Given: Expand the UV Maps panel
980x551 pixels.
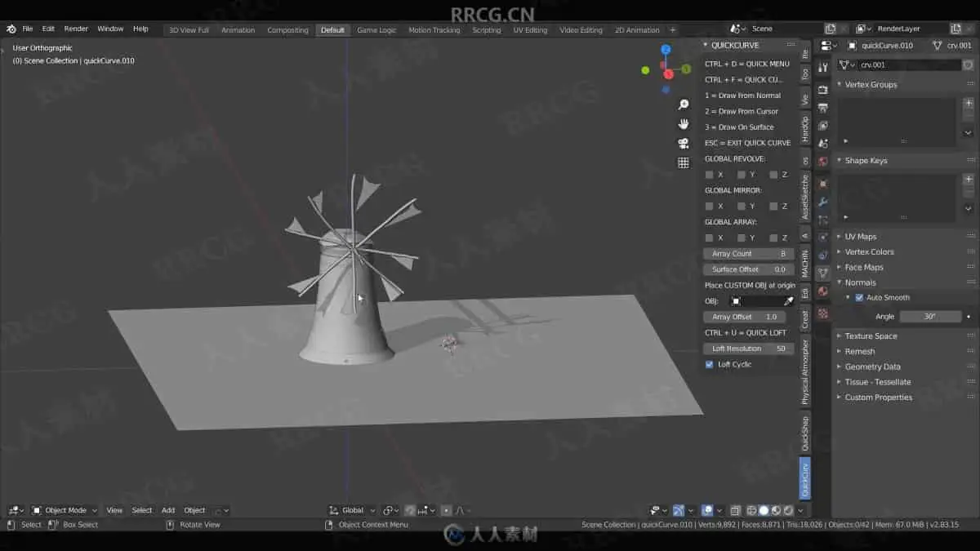Looking at the screenshot, I should coord(860,237).
